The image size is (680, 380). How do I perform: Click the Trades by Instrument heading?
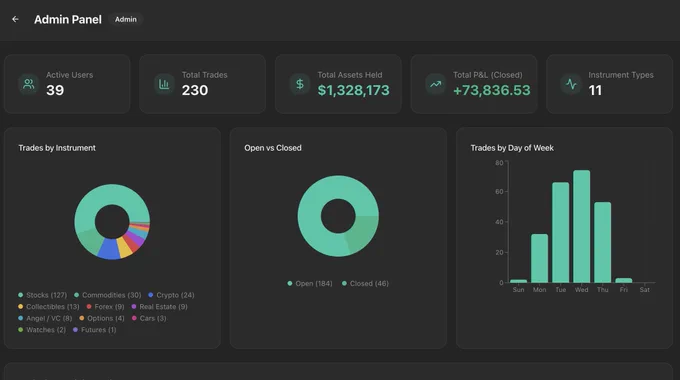57,148
